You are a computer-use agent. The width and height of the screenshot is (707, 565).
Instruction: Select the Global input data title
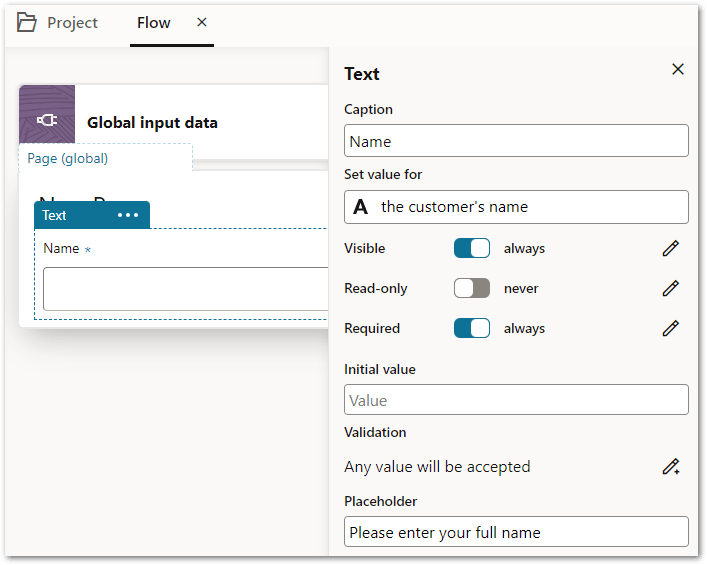coord(152,123)
